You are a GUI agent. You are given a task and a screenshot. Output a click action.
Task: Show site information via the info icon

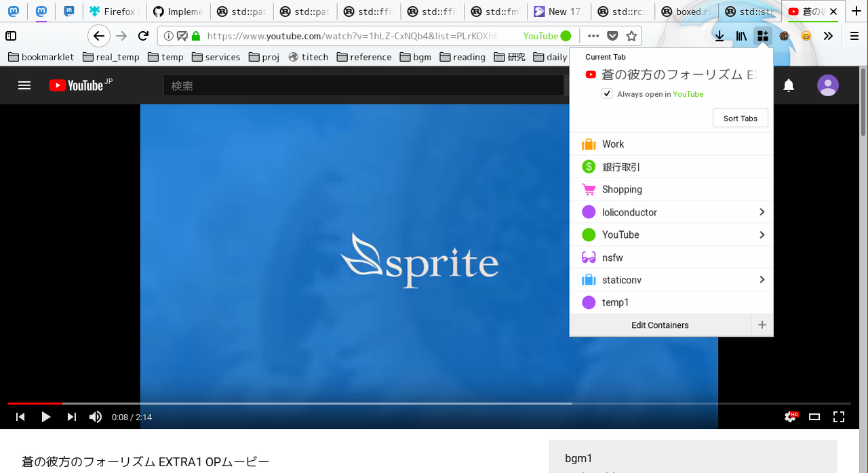[169, 36]
